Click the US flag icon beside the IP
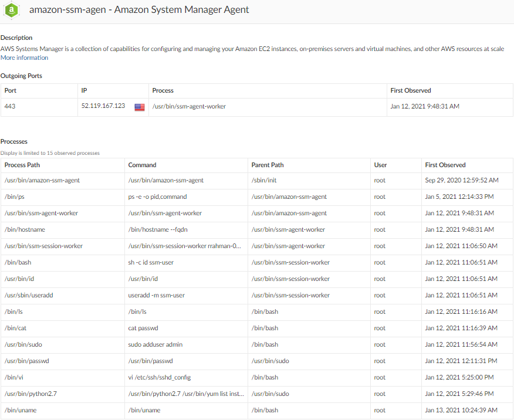The image size is (514, 420). coord(139,107)
